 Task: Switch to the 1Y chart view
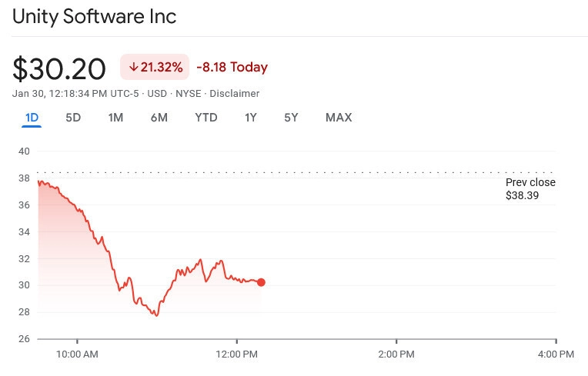(x=251, y=118)
